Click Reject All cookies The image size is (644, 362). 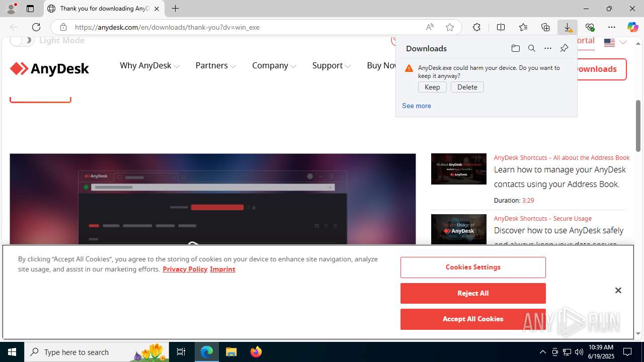(473, 293)
